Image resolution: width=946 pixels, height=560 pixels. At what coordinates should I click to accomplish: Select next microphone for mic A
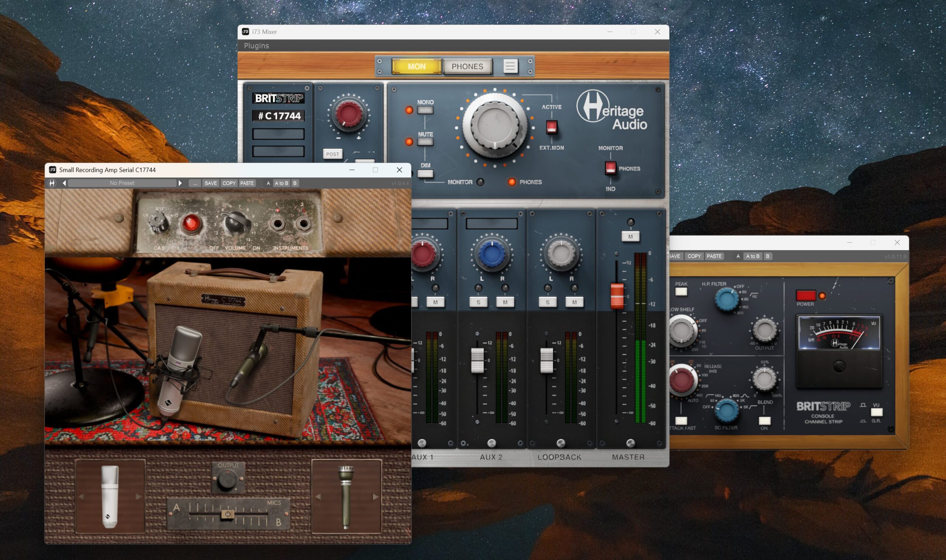138,496
